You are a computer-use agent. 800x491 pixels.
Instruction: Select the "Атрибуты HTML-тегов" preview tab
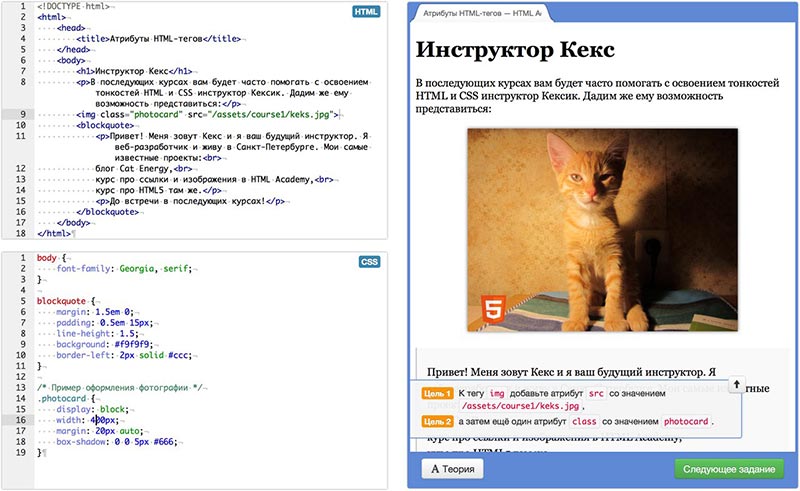click(482, 15)
